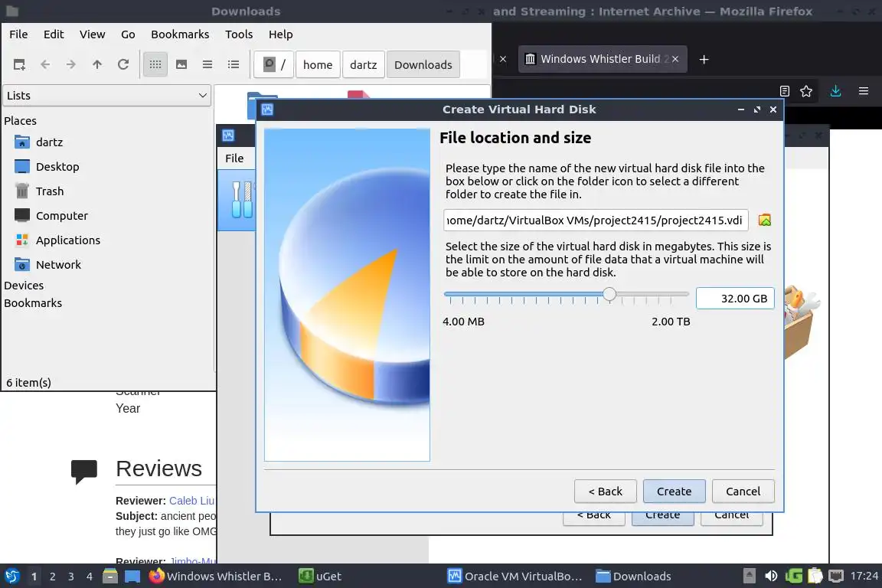
Task: Open the Firefox hamburger menu
Action: (864, 91)
